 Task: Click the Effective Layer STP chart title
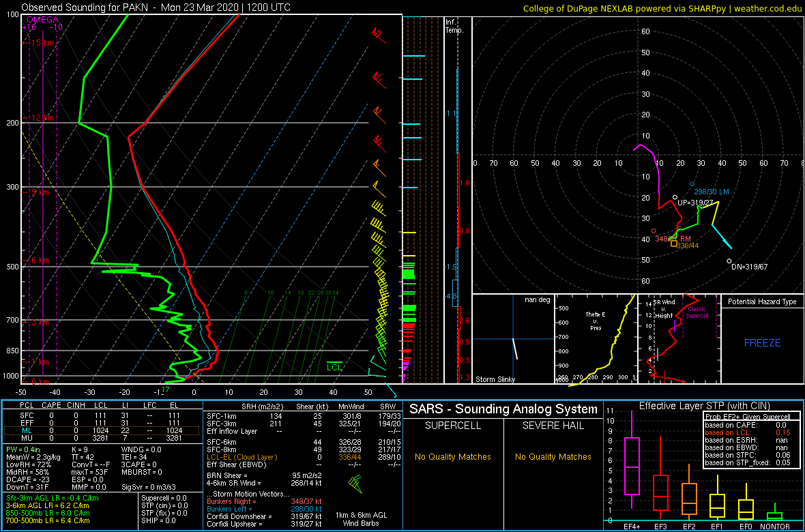704,406
